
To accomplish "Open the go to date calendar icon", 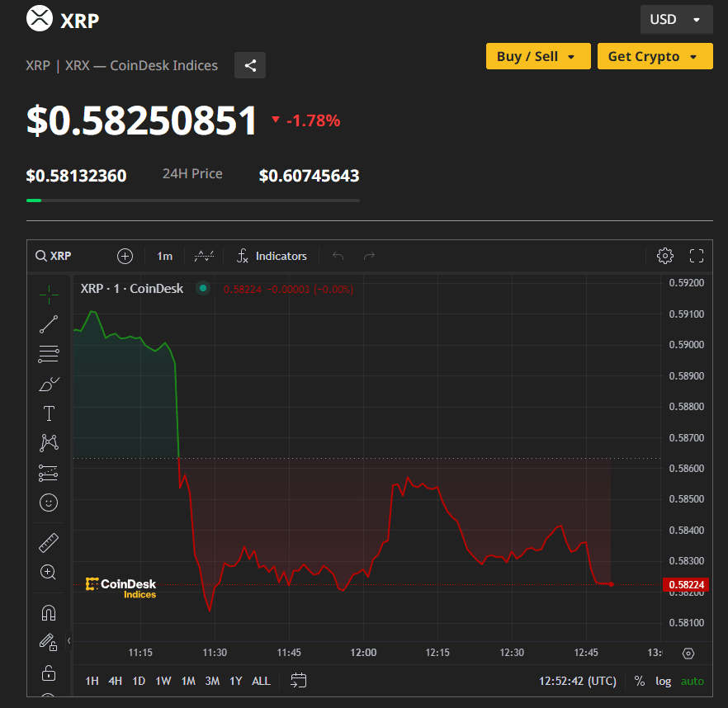I will click(x=298, y=681).
